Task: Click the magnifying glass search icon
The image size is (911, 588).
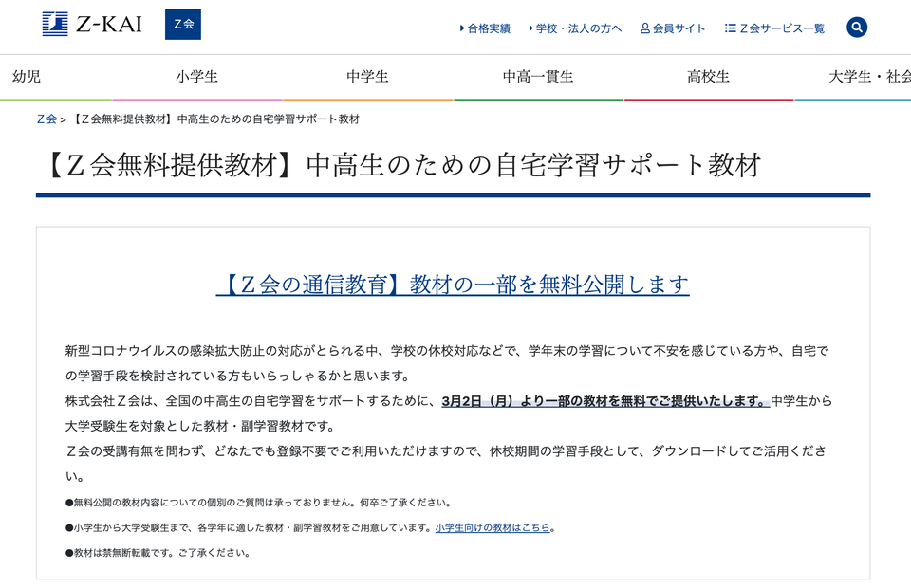Action: pos(857,28)
